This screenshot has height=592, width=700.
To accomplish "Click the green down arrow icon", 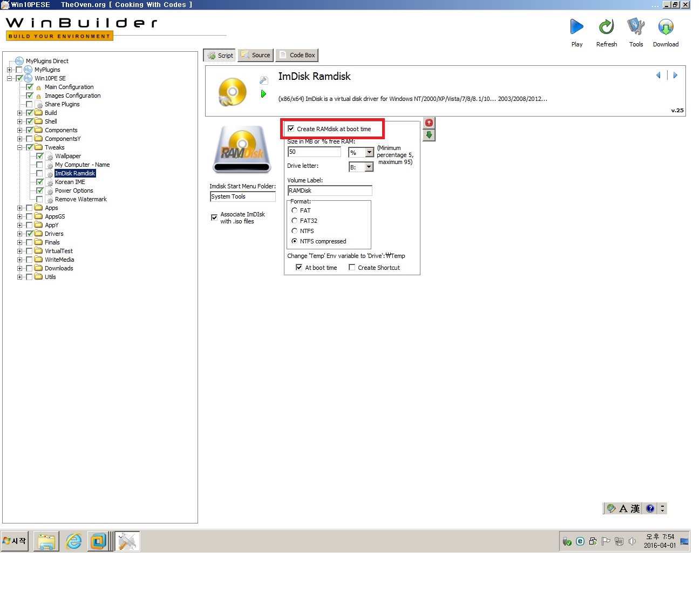I will 429,135.
